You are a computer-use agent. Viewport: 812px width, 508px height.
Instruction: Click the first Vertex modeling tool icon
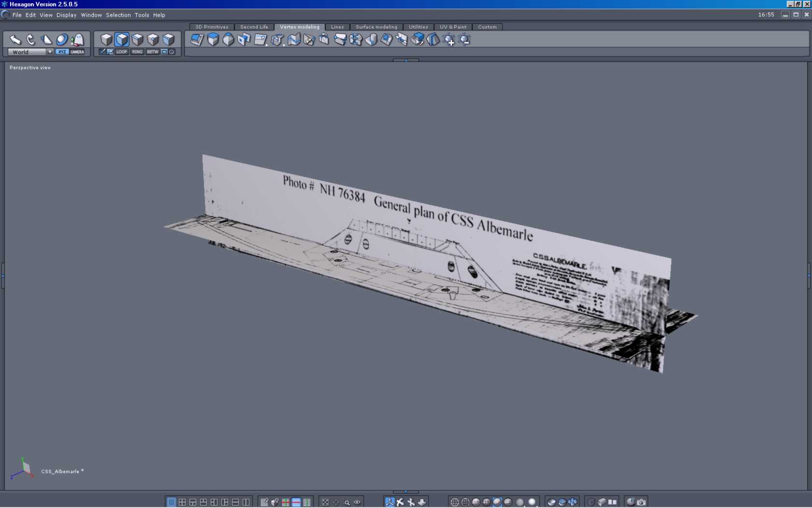tap(197, 40)
